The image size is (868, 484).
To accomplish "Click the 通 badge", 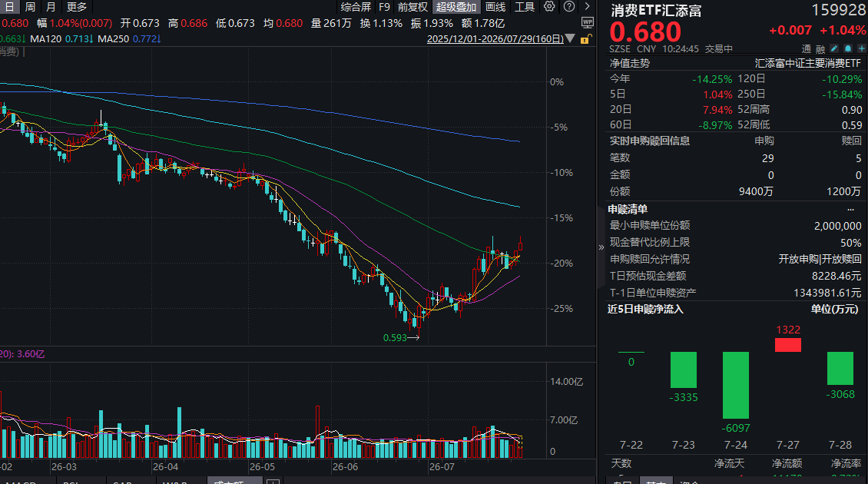I will [807, 48].
